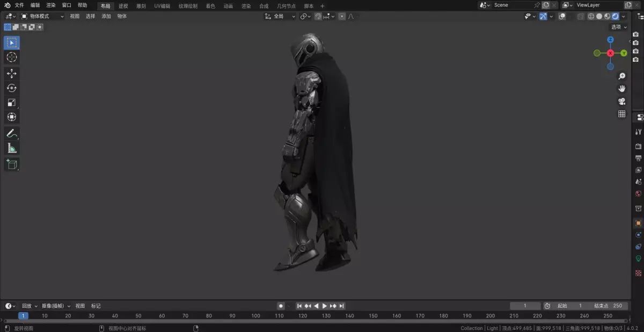
Task: Open the View Layer properties tab
Action: point(639,170)
